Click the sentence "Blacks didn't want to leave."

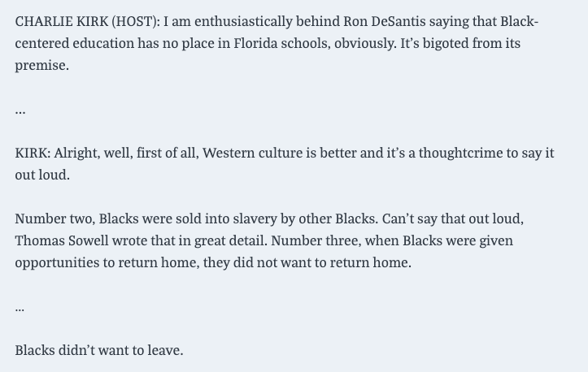(x=99, y=350)
